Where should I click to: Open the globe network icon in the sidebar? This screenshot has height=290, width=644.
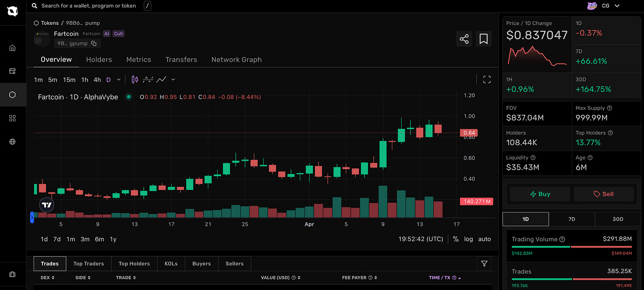12,142
